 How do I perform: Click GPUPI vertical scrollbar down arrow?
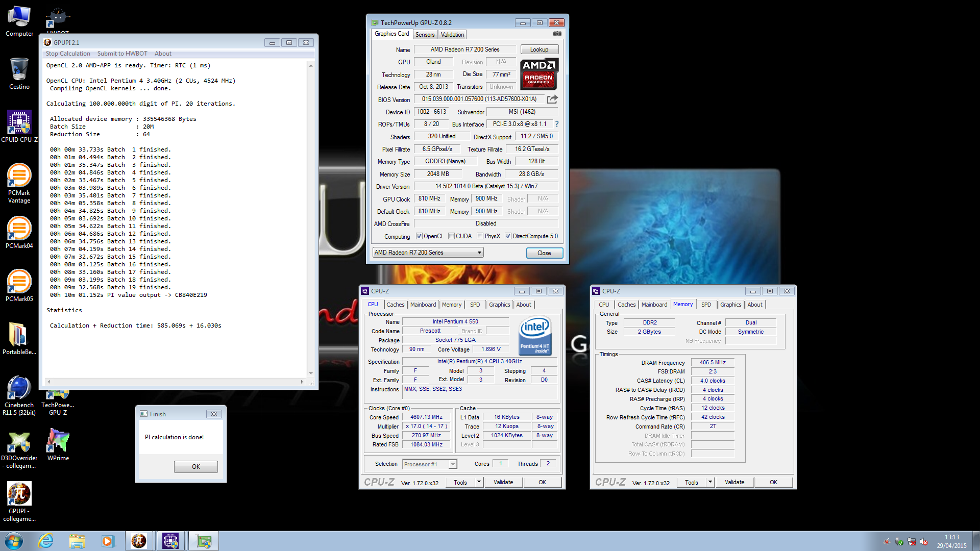tap(311, 373)
